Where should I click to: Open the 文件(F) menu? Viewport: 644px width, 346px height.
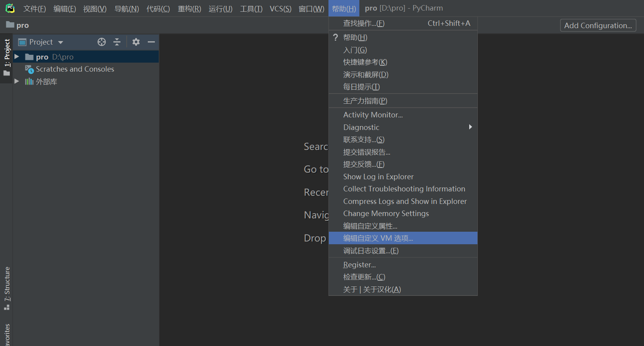click(34, 9)
